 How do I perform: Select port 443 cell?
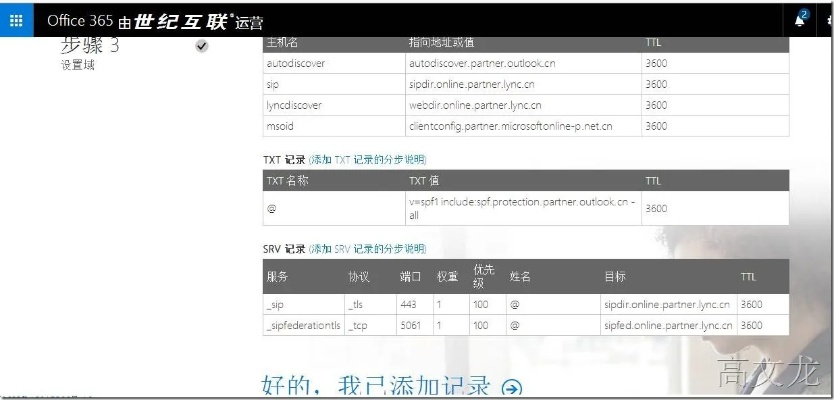[x=414, y=304]
